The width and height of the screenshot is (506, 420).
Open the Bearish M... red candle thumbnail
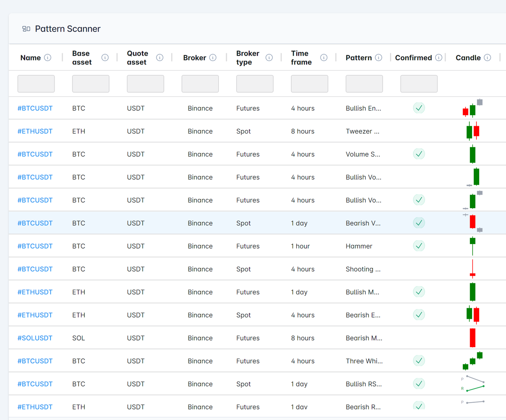[473, 338]
